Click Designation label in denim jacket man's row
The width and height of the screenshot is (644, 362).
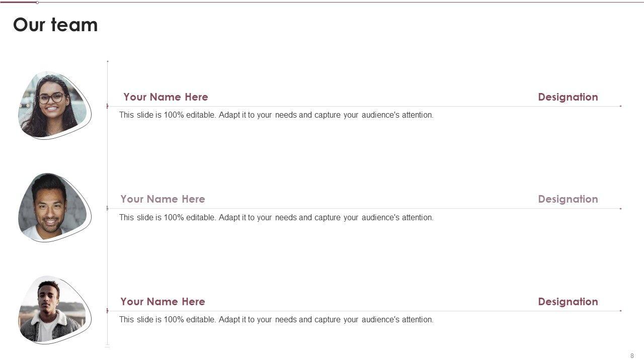568,302
